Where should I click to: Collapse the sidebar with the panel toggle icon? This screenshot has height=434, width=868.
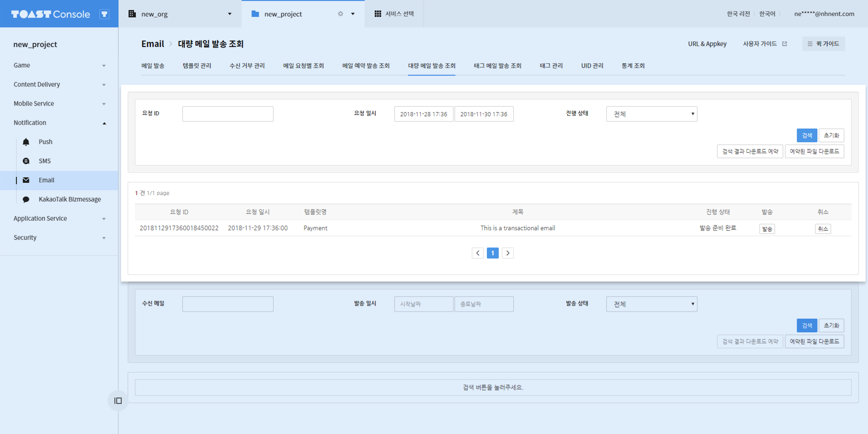pos(118,401)
